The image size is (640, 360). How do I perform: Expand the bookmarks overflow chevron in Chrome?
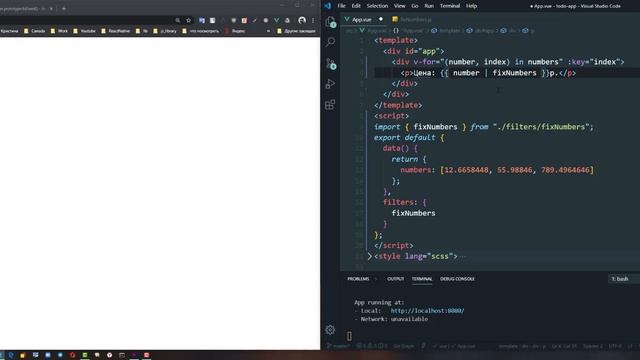pyautogui.click(x=268, y=31)
